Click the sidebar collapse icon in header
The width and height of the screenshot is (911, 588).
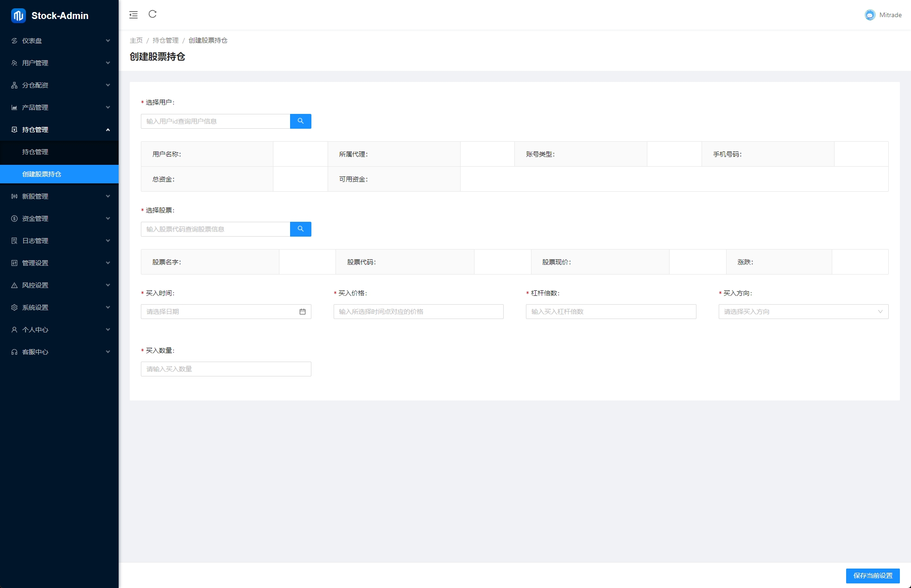(x=133, y=15)
